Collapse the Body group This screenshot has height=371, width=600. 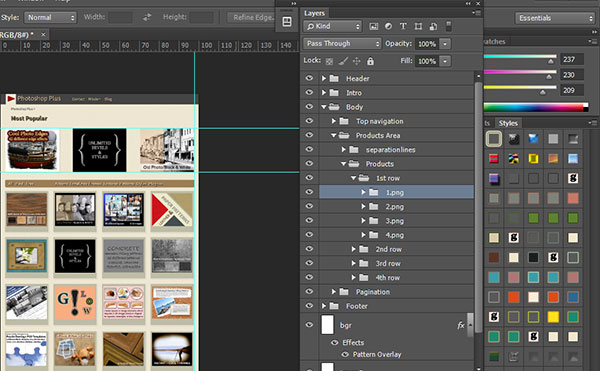pos(324,107)
